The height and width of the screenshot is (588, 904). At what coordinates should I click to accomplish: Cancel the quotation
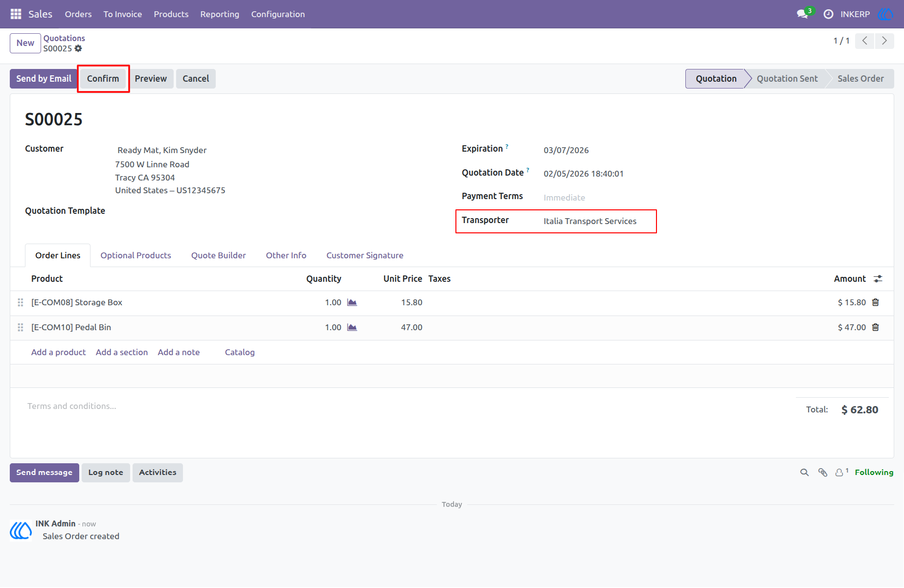click(x=196, y=79)
